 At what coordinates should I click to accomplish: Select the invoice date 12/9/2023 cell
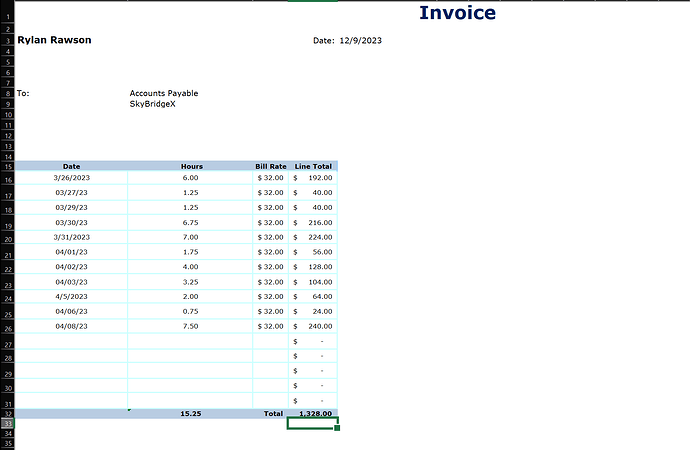(360, 41)
